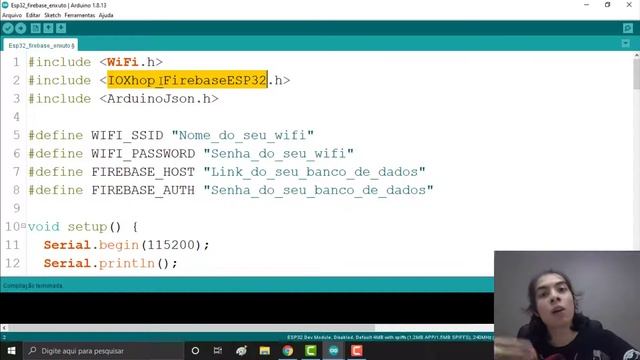Open the Arquivo menu
The image size is (640, 360).
point(12,15)
